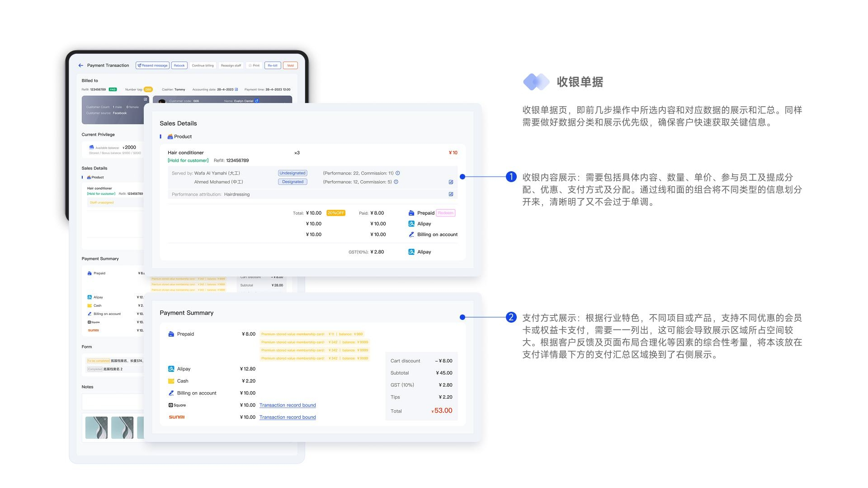
Task: Select Continue billing in the top bar
Action: (203, 66)
